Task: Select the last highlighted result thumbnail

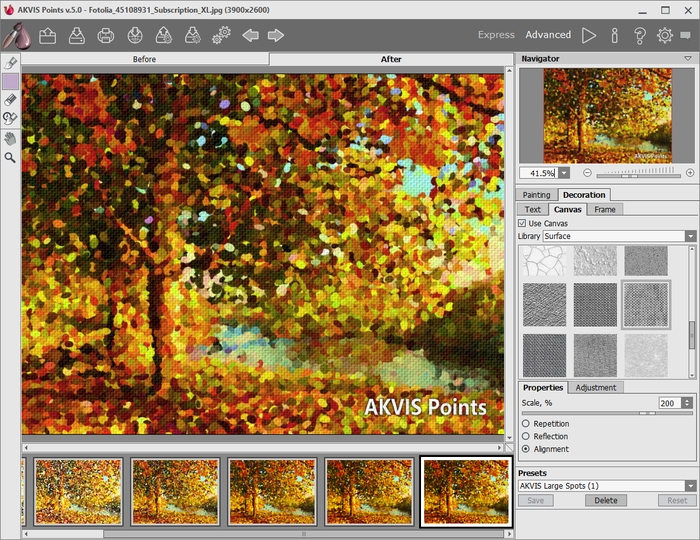Action: coord(466,491)
